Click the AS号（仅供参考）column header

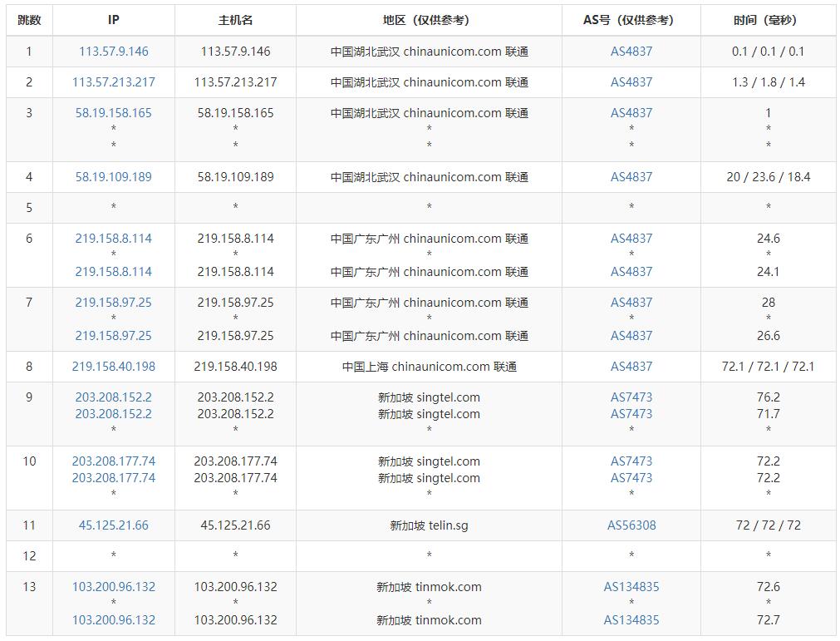point(631,20)
